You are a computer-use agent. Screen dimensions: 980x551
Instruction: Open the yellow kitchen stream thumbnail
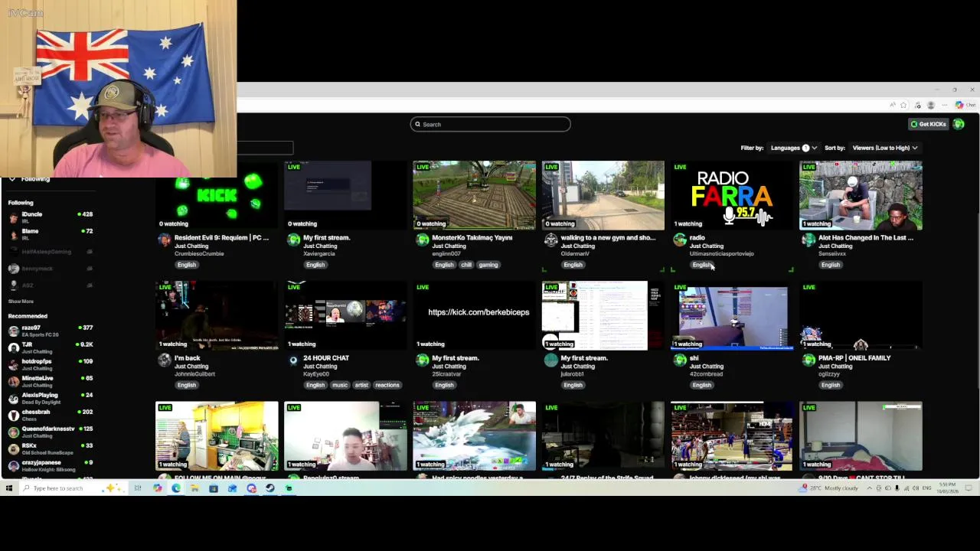click(217, 435)
